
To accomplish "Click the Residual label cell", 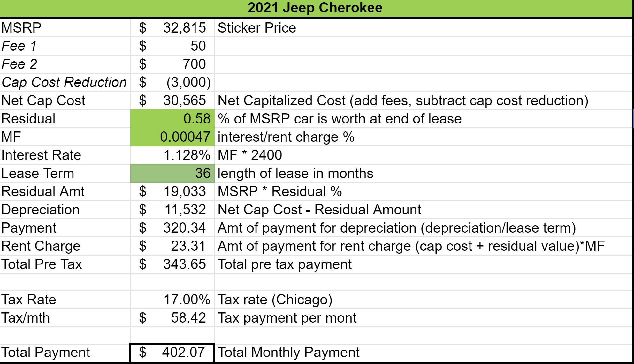I will pos(65,119).
